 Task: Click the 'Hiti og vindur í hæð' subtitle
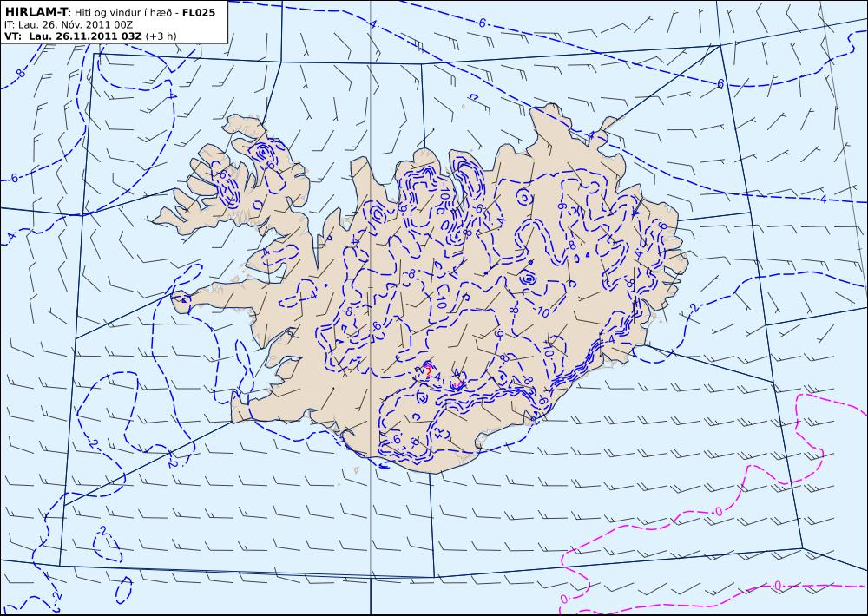click(124, 12)
